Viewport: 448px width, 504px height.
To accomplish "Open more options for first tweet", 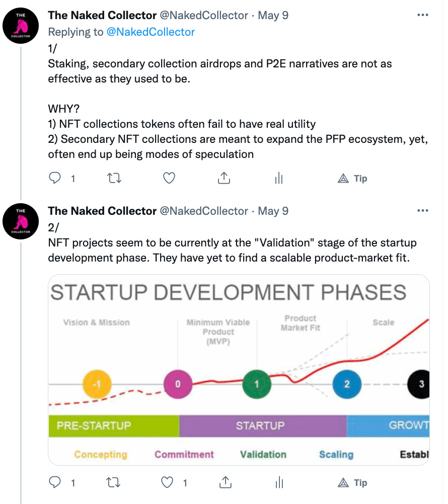I will click(422, 15).
